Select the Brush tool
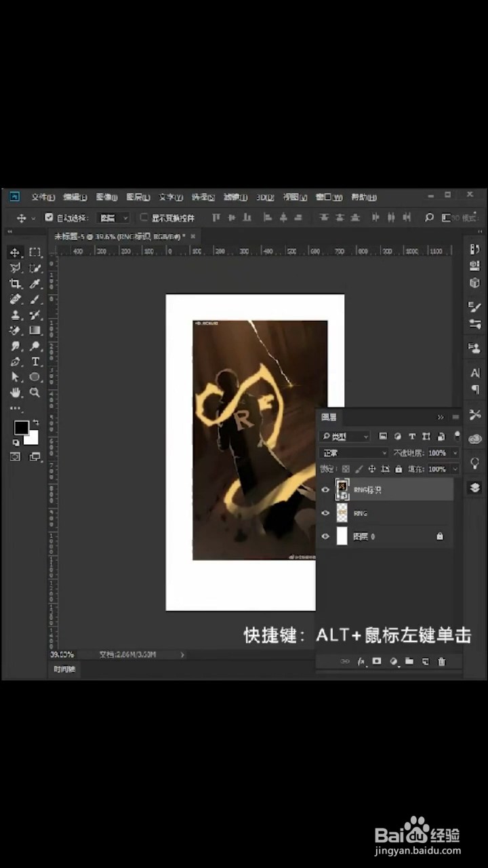 (x=35, y=299)
